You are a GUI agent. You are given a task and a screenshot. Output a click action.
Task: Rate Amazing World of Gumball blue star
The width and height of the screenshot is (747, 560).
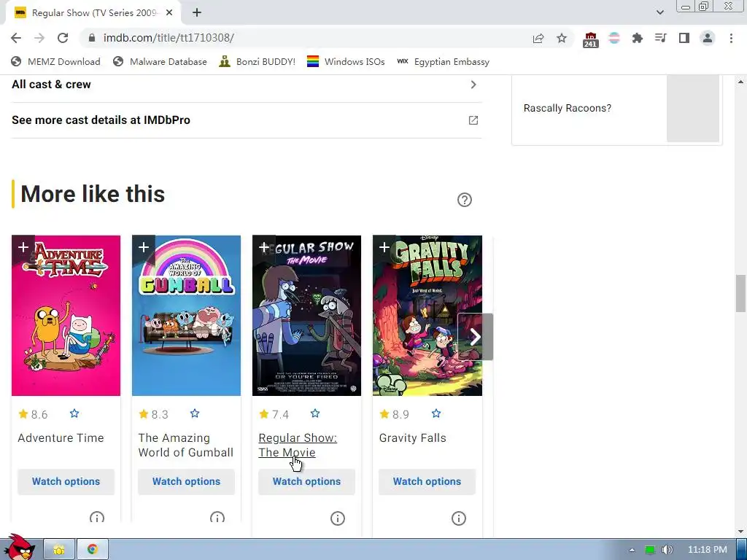pyautogui.click(x=195, y=413)
